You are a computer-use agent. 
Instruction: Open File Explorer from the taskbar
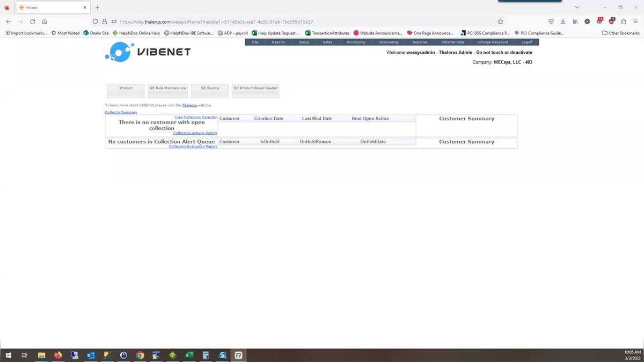click(x=41, y=355)
